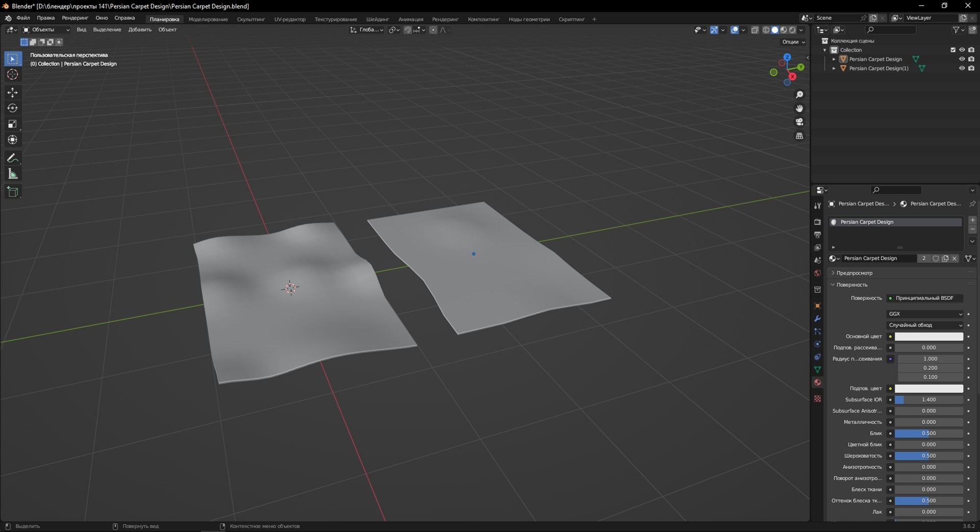The width and height of the screenshot is (980, 532).
Task: Switch to rendered viewport shading
Action: coord(792,30)
